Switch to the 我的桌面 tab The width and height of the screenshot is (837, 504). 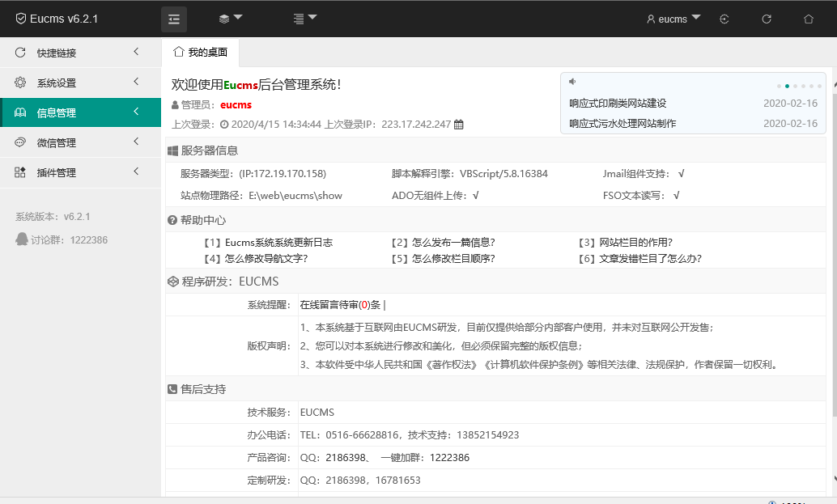coord(201,53)
